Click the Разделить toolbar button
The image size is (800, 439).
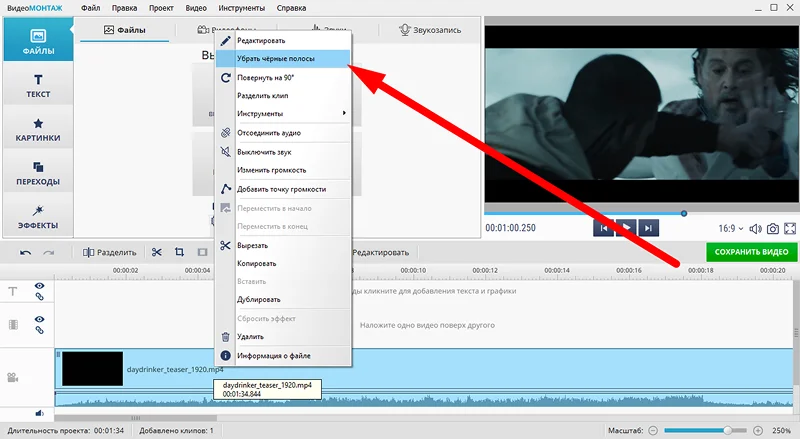click(110, 252)
